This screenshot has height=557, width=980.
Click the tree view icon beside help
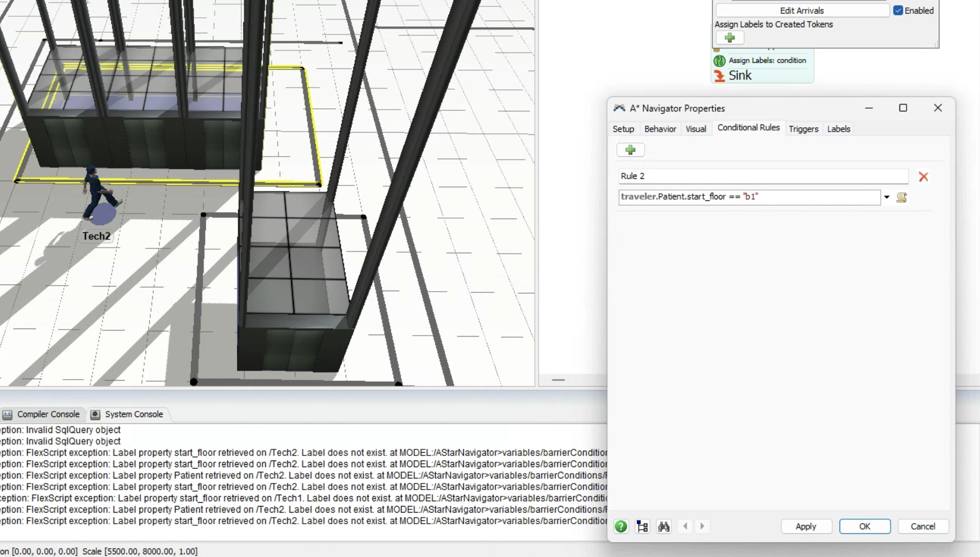coord(642,527)
